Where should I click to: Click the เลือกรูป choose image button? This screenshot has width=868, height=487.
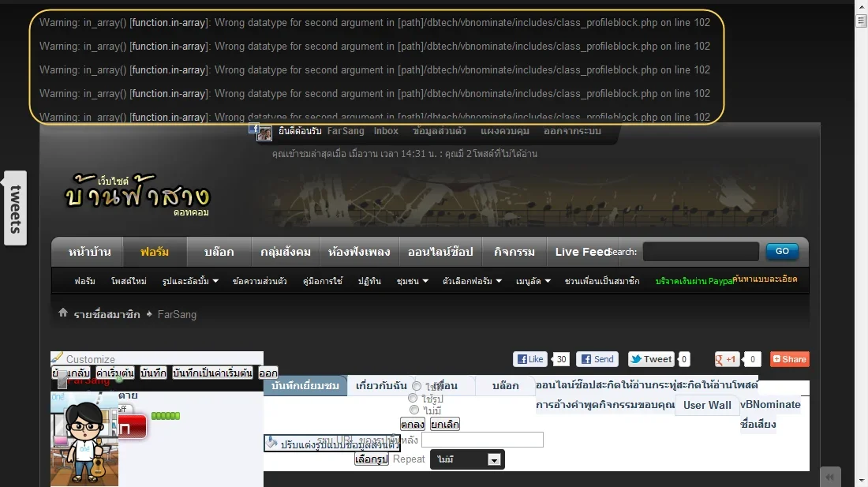pyautogui.click(x=372, y=459)
